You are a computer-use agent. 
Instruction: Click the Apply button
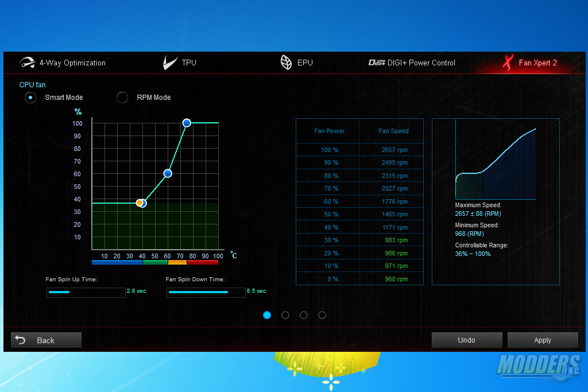(x=543, y=340)
